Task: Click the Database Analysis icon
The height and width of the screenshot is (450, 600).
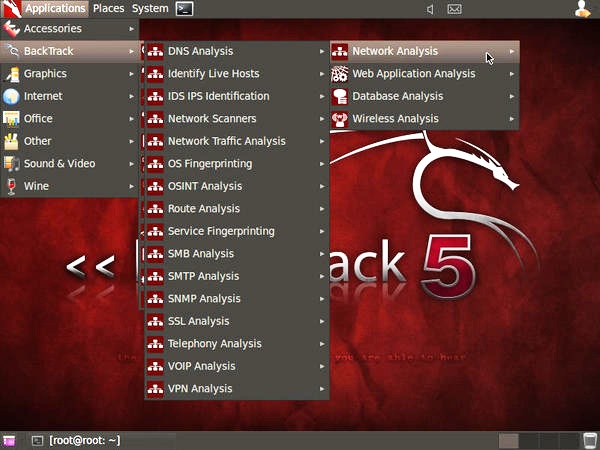Action: [339, 96]
